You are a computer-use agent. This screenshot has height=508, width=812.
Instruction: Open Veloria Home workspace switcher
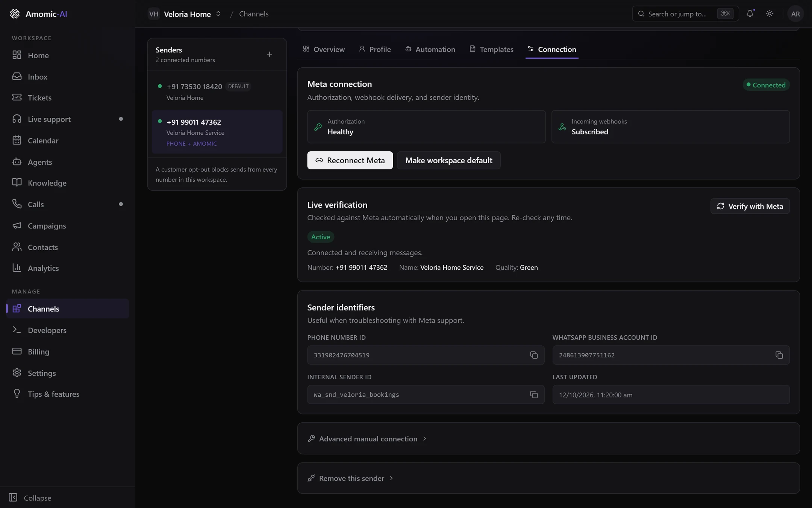coord(185,14)
